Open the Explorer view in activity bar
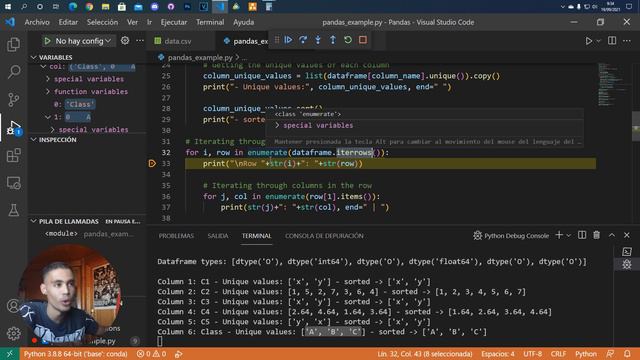Image resolution: width=640 pixels, height=360 pixels. 13,44
